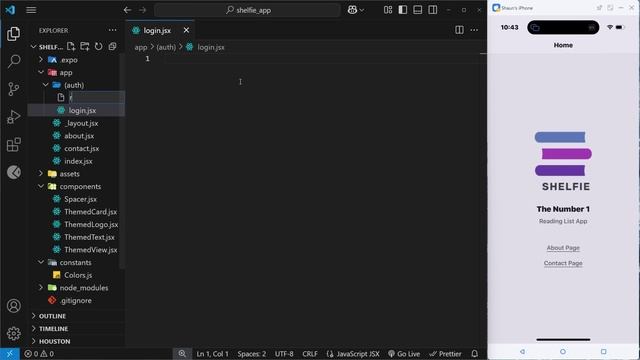Split the editor to the right
Viewport: 640px width, 360px height.
[459, 30]
